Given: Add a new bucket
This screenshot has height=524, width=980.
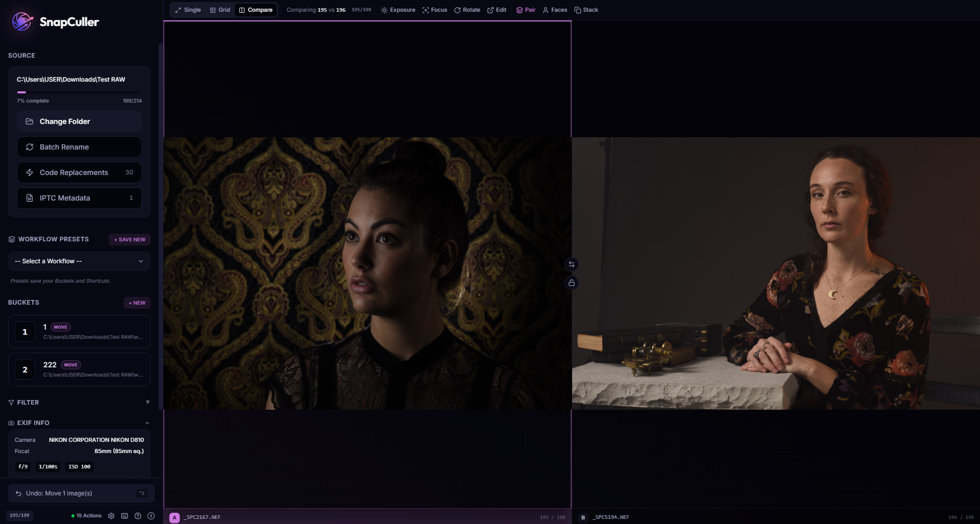Looking at the screenshot, I should pos(137,303).
